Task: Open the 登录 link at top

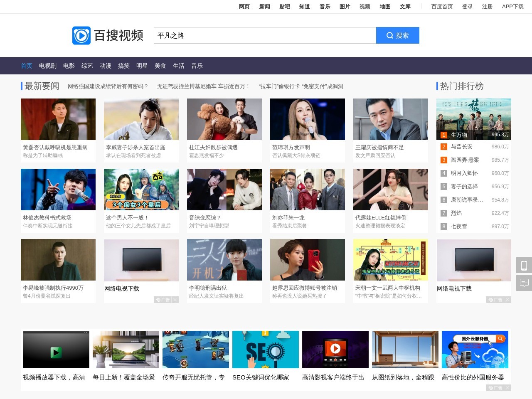Action: click(468, 7)
